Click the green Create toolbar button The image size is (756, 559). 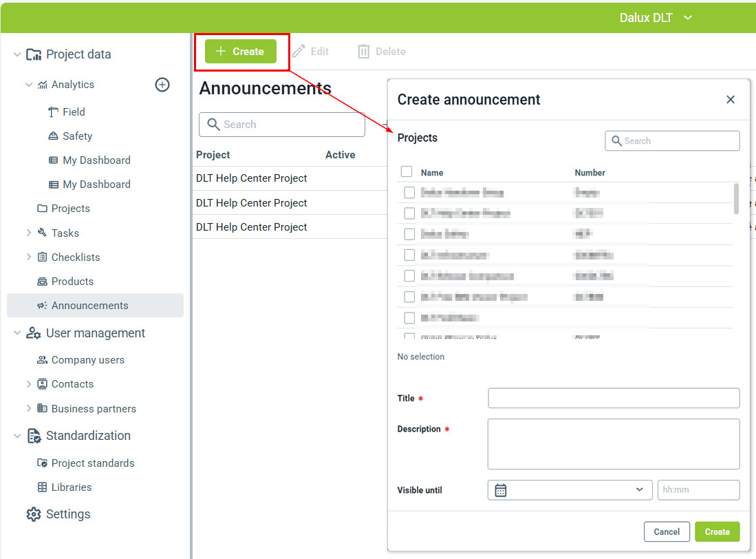click(x=241, y=52)
